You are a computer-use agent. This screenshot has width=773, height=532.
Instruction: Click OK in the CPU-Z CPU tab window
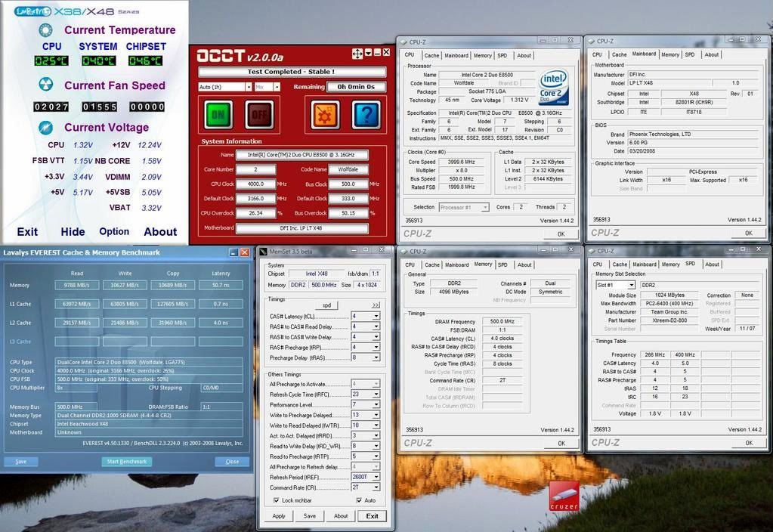(561, 234)
